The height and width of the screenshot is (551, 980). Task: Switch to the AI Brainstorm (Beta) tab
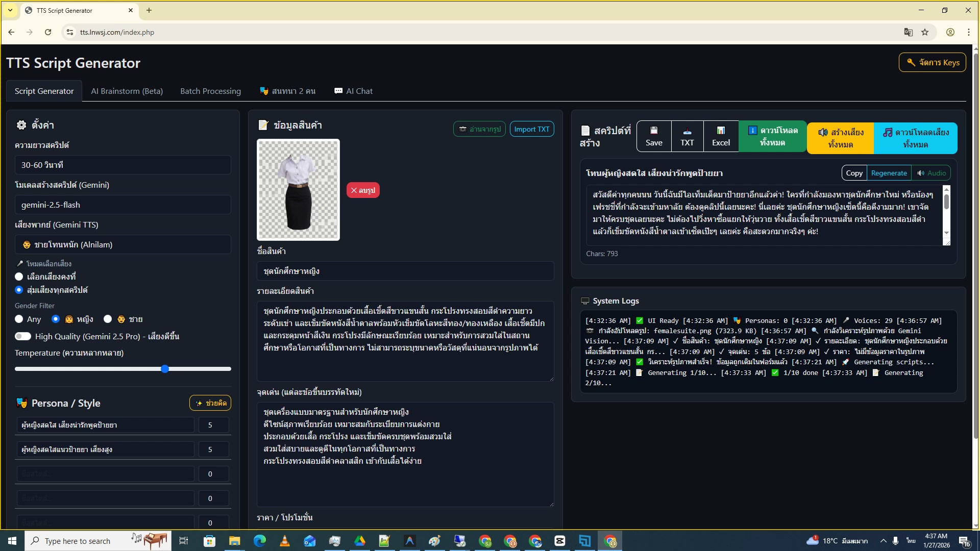[127, 91]
